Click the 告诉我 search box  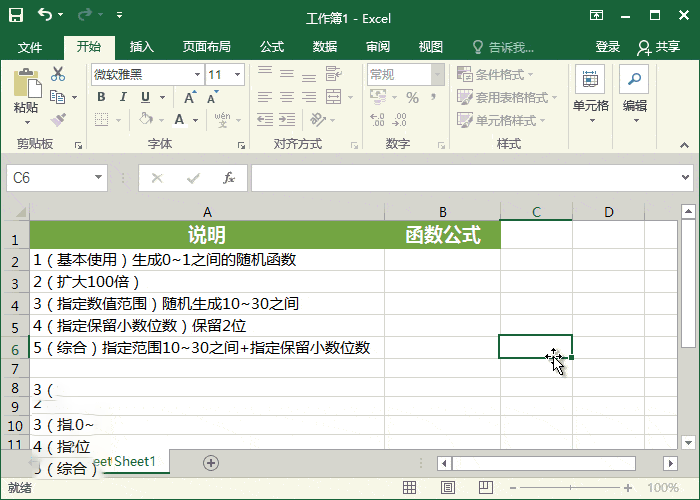tap(503, 47)
